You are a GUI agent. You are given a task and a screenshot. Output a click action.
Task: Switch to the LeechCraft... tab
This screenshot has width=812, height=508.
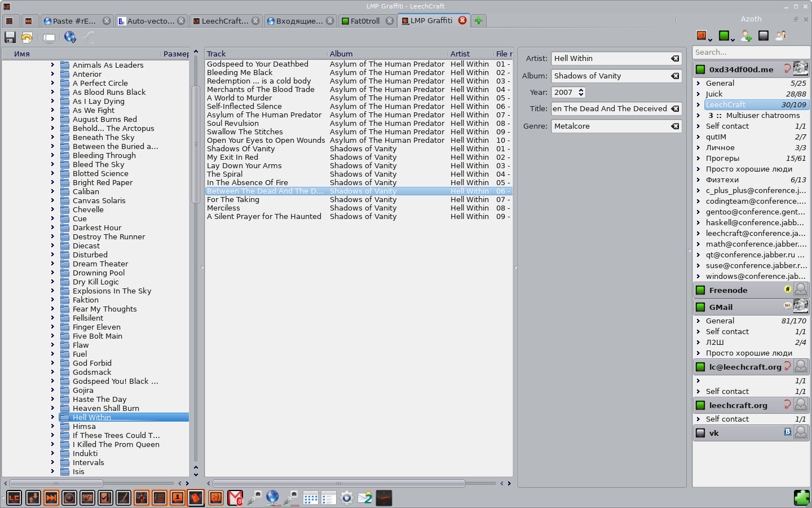coord(226,21)
